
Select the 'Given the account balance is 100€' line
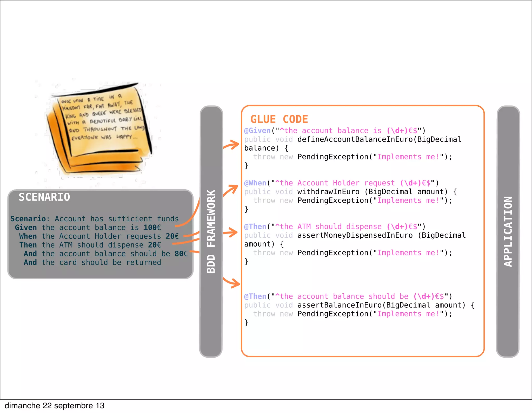[x=88, y=228]
